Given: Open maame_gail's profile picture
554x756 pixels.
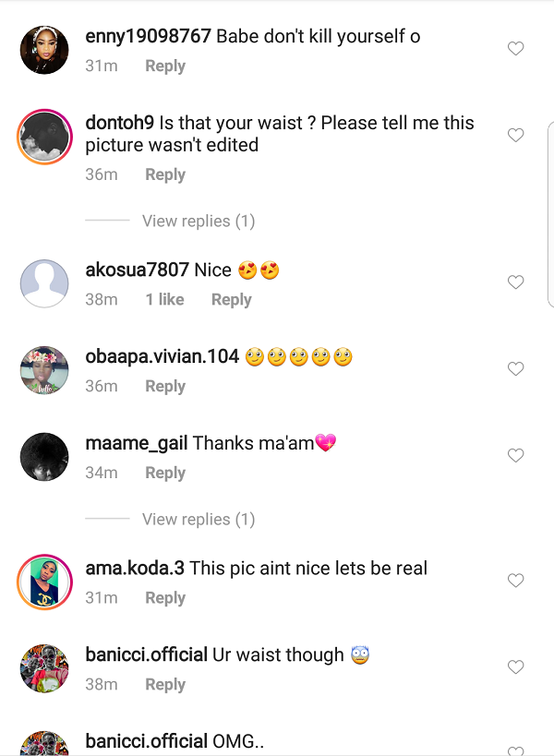Looking at the screenshot, I should click(44, 456).
